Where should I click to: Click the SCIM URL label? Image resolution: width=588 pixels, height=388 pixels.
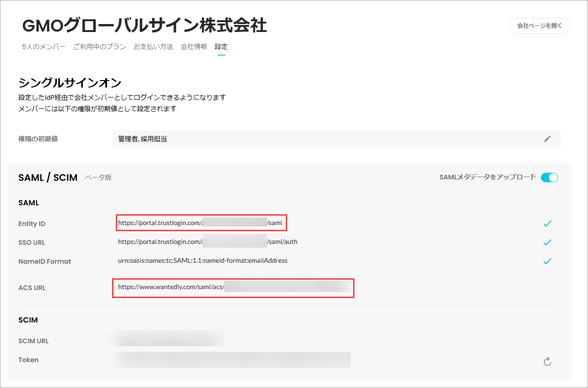point(33,341)
